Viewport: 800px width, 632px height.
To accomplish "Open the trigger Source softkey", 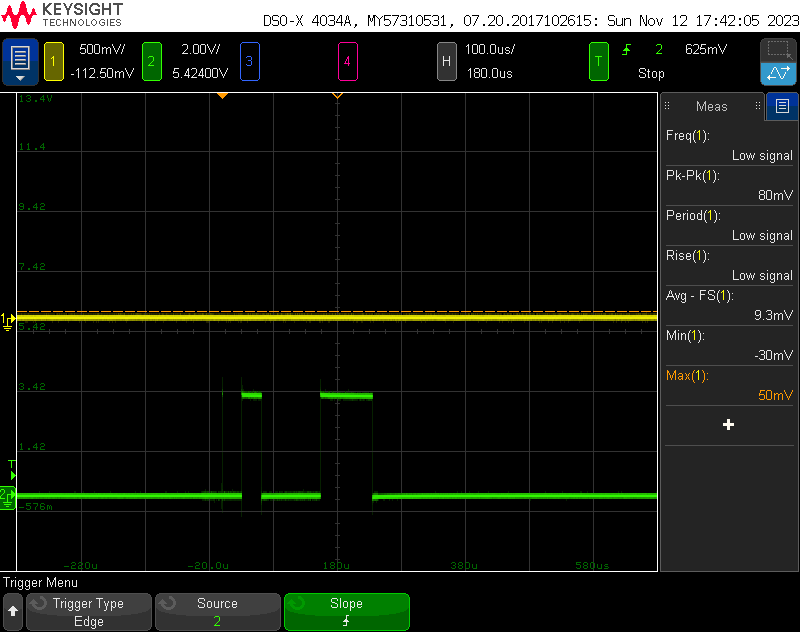I will [217, 612].
